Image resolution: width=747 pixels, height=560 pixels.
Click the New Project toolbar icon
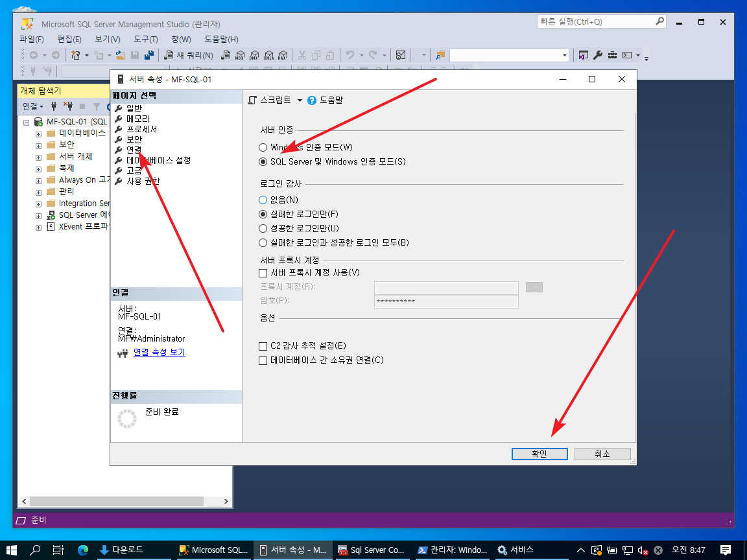click(75, 55)
